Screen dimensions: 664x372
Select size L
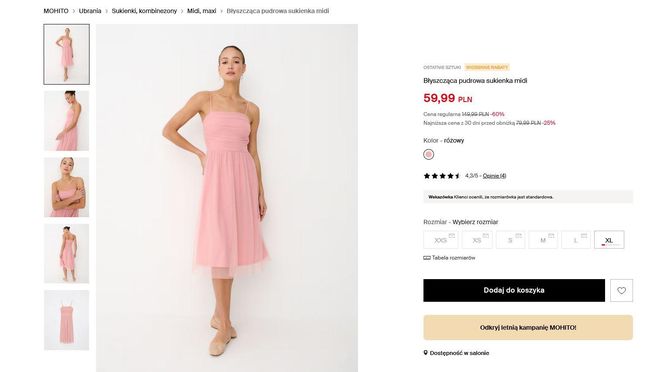coord(575,240)
